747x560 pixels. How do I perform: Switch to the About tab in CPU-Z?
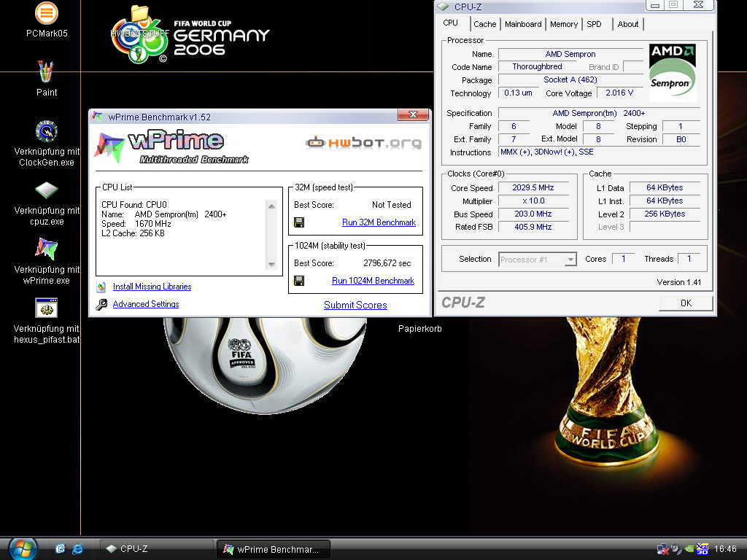click(x=627, y=24)
